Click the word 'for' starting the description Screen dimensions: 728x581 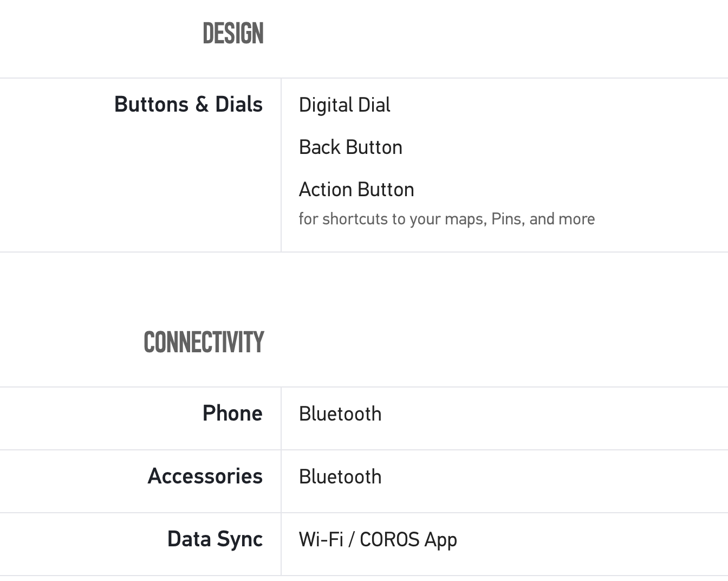[308, 219]
